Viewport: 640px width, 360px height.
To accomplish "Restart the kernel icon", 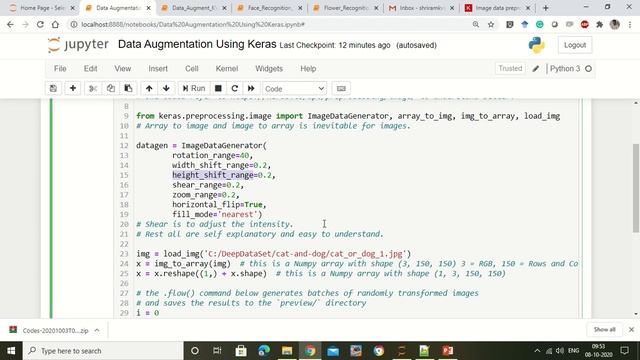I will (235, 89).
